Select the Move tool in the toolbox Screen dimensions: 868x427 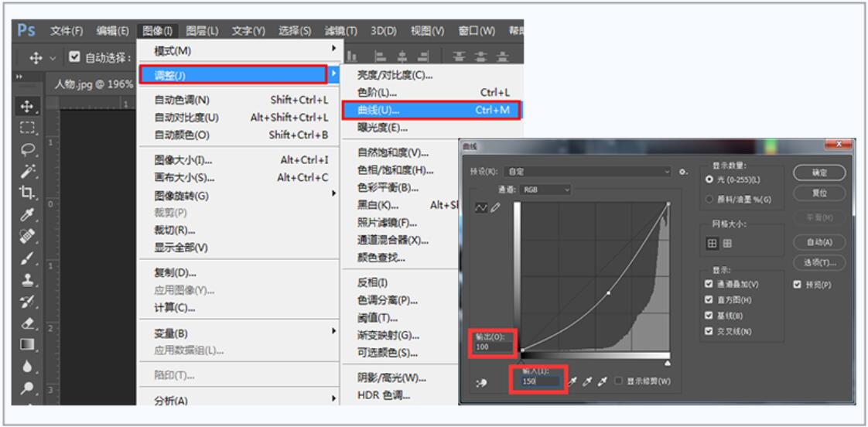(27, 106)
